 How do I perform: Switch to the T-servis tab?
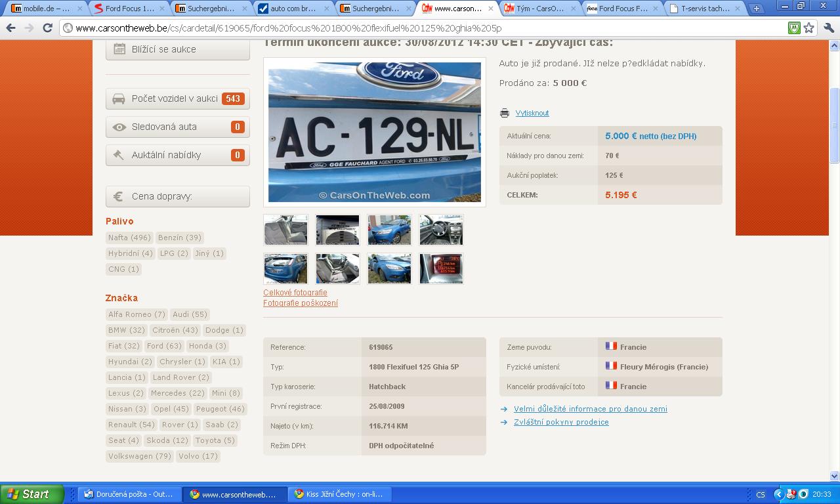pyautogui.click(x=704, y=9)
